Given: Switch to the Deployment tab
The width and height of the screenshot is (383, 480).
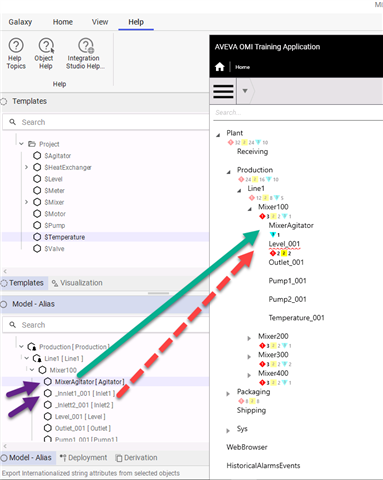Looking at the screenshot, I should click(x=84, y=458).
